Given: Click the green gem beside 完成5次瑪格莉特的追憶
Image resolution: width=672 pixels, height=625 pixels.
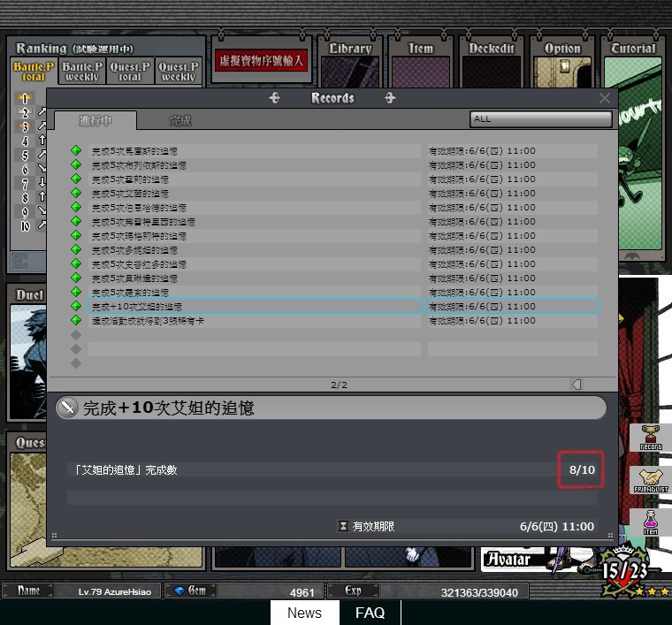Looking at the screenshot, I should [x=76, y=235].
